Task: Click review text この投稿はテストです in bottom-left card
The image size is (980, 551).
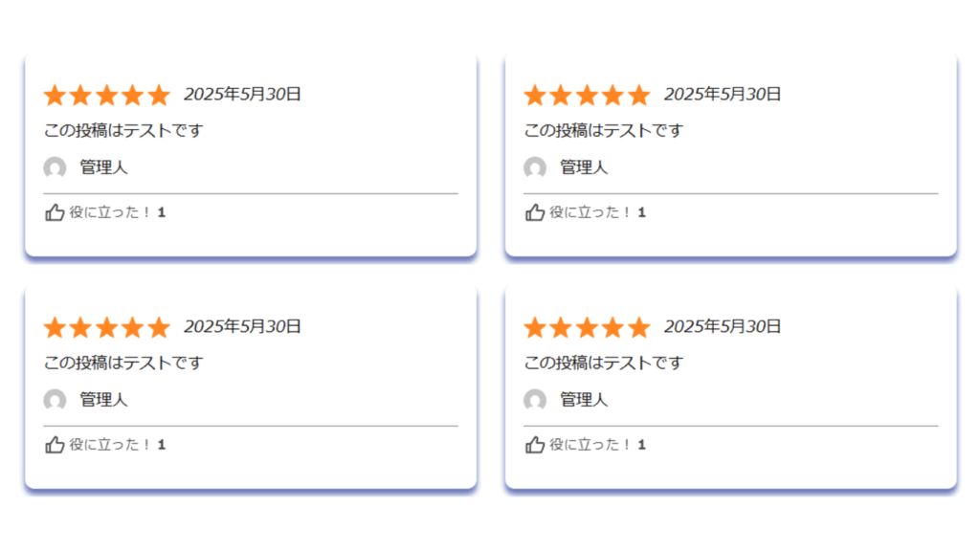Action: point(123,363)
